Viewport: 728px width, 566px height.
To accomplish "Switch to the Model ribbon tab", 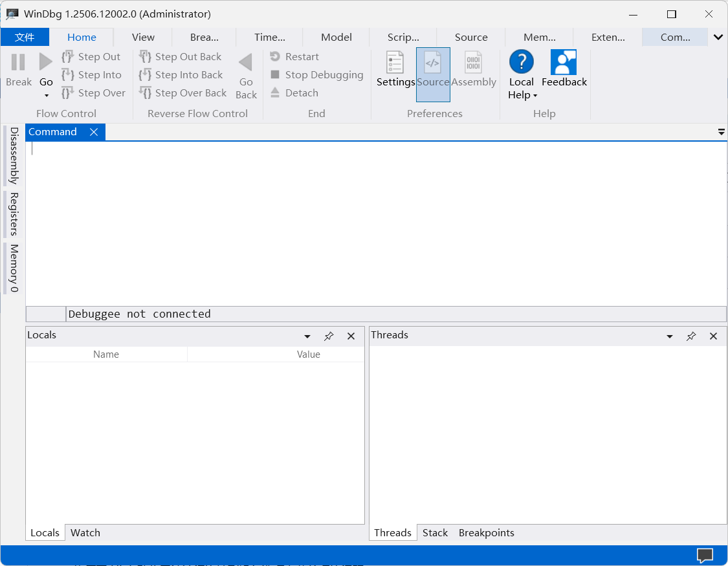I will click(336, 37).
